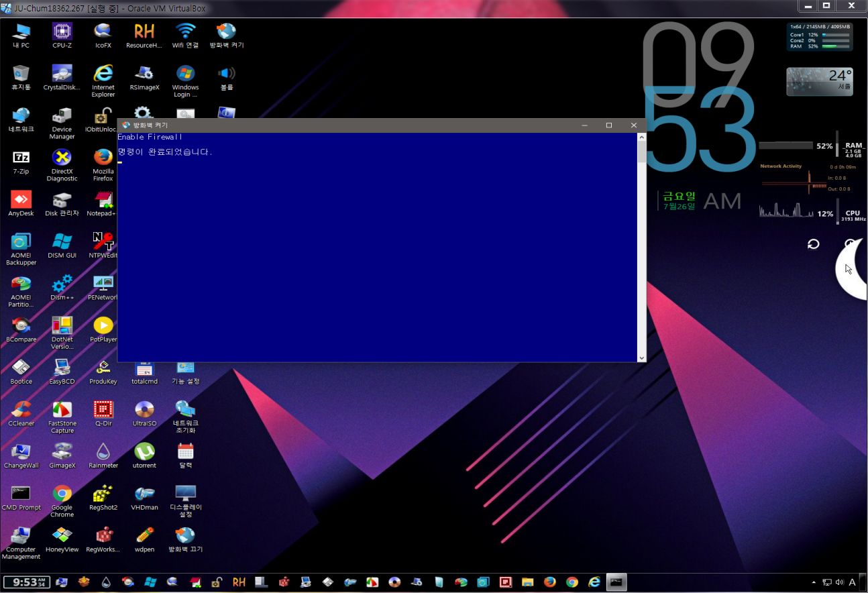The image size is (868, 593).
Task: Open the Q-Dir desktop icon
Action: [103, 413]
